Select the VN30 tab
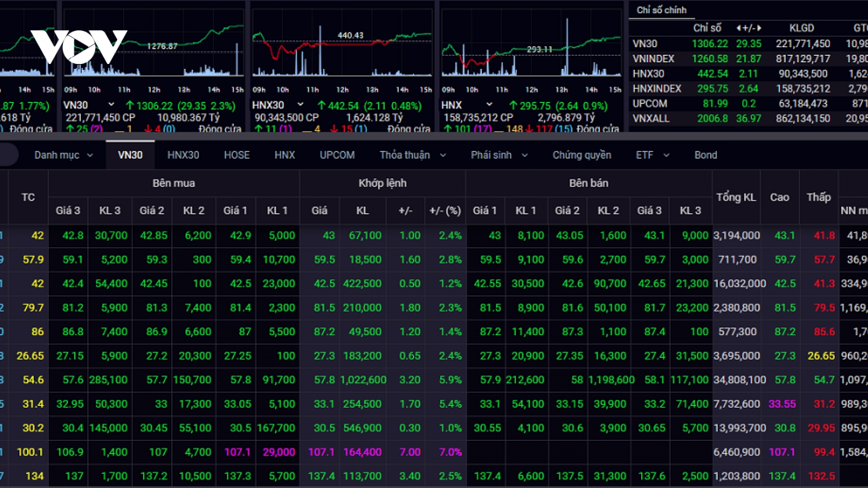The image size is (868, 488). pyautogui.click(x=130, y=155)
